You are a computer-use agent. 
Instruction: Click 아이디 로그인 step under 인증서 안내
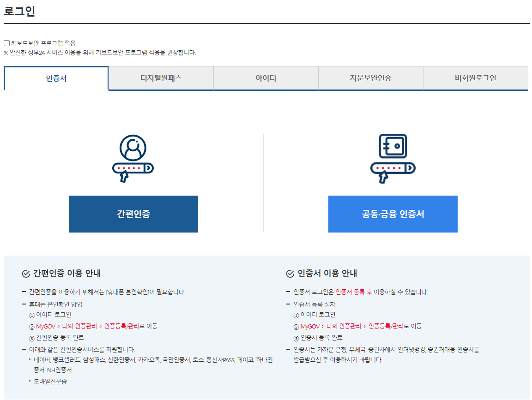pyautogui.click(x=318, y=315)
